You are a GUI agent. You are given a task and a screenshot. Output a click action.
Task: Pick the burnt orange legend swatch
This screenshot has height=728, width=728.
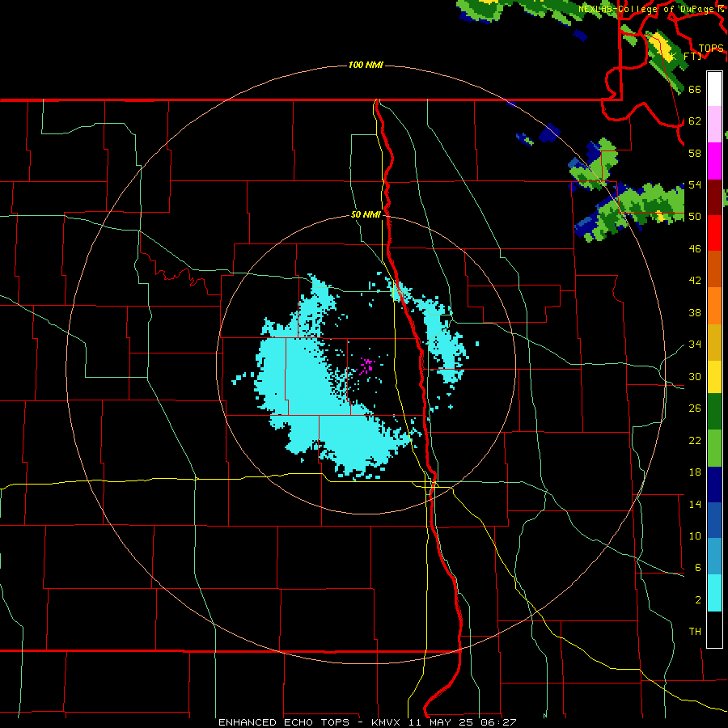coord(714,269)
